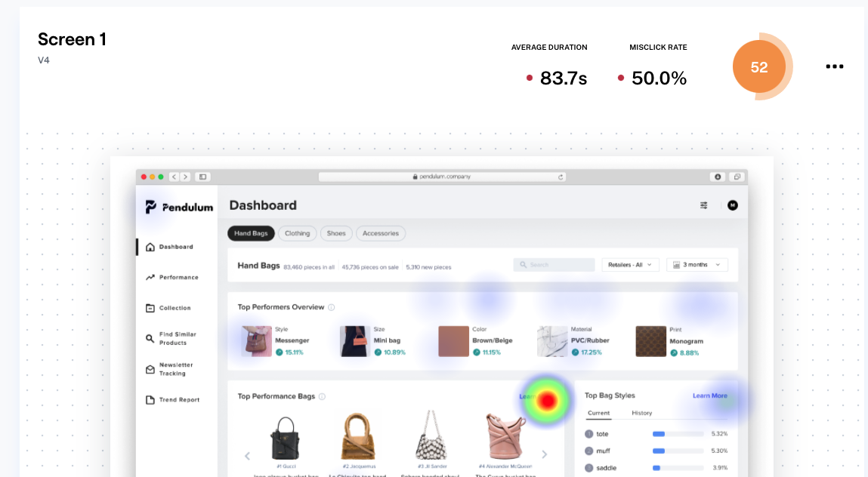This screenshot has height=477, width=868.
Task: Click the 45,736 pieces on sale text
Action: [369, 266]
